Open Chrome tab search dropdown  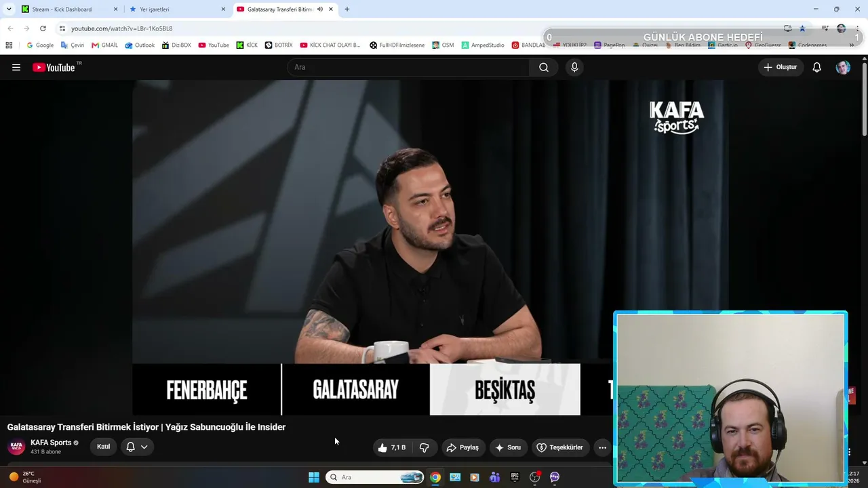pos(9,9)
